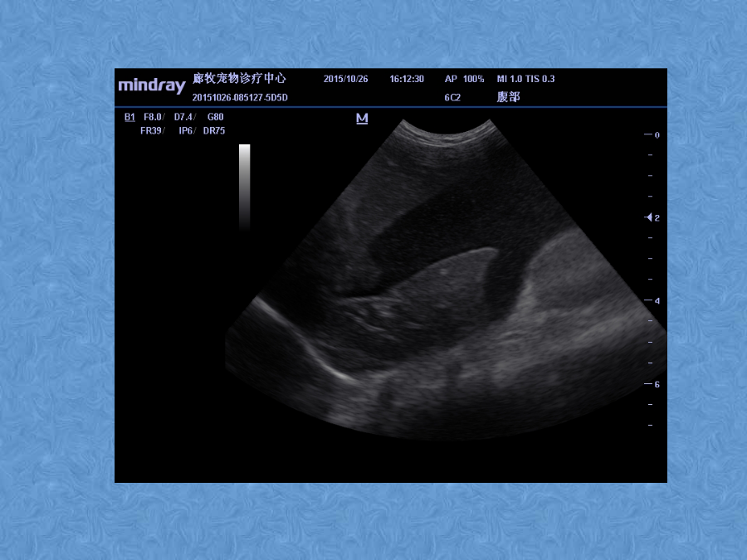The image size is (747, 560).
Task: Click the ultrasound sector image
Action: [446, 280]
